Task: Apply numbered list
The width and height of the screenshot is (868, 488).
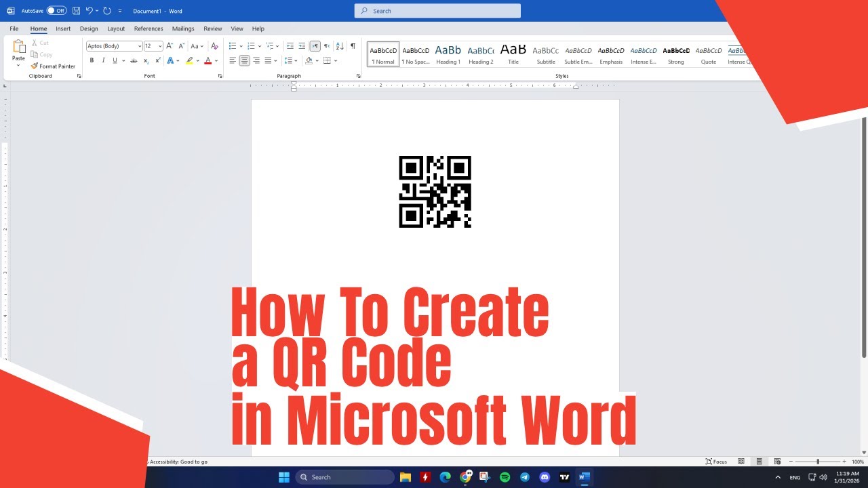Action: pos(251,46)
